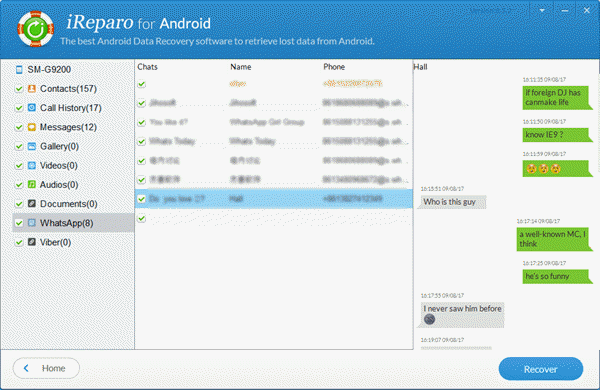Image resolution: width=600 pixels, height=390 pixels.
Task: Open the Viber category icon
Action: 32,242
